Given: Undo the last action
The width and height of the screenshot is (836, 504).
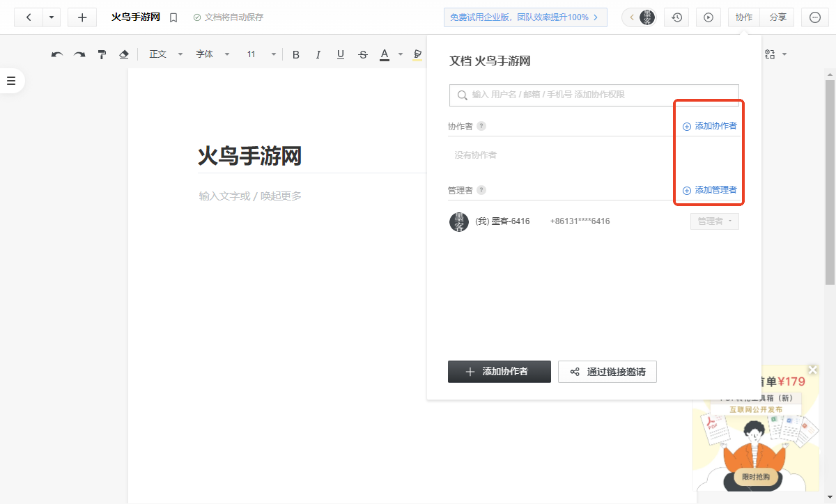Looking at the screenshot, I should click(57, 54).
